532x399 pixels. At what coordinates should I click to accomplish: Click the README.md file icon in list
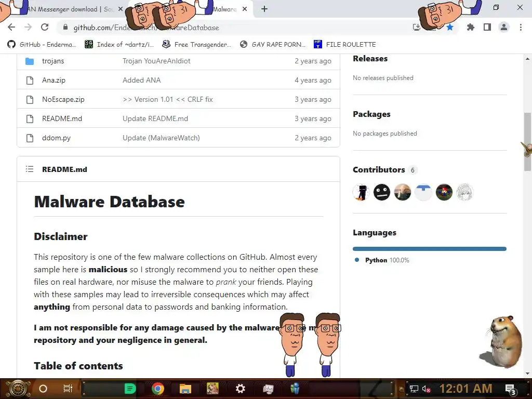pos(30,119)
